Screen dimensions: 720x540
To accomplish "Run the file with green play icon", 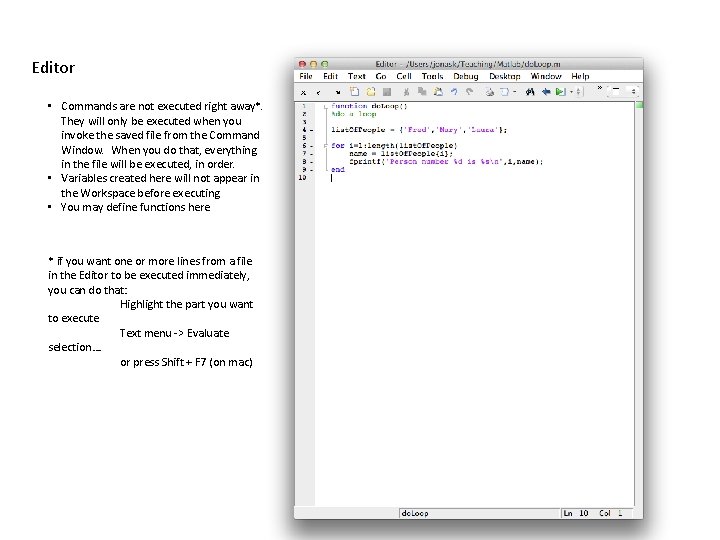I will [x=560, y=92].
